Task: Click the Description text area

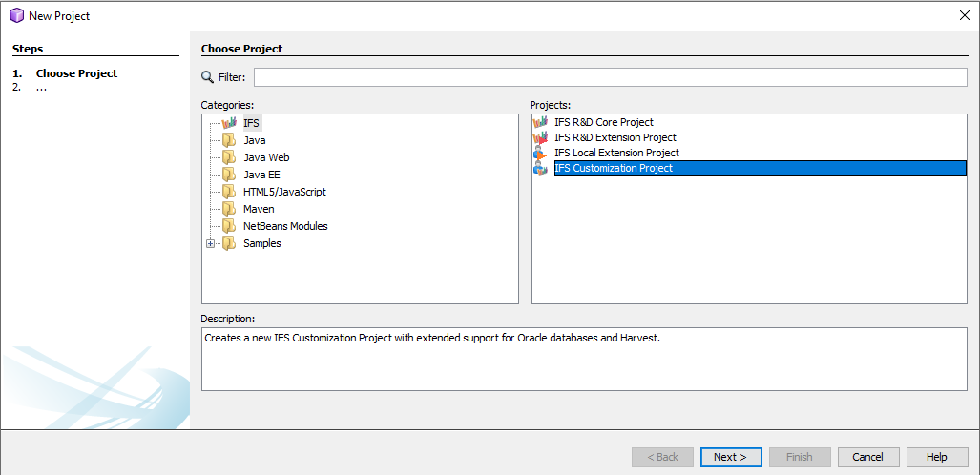Action: click(x=584, y=359)
